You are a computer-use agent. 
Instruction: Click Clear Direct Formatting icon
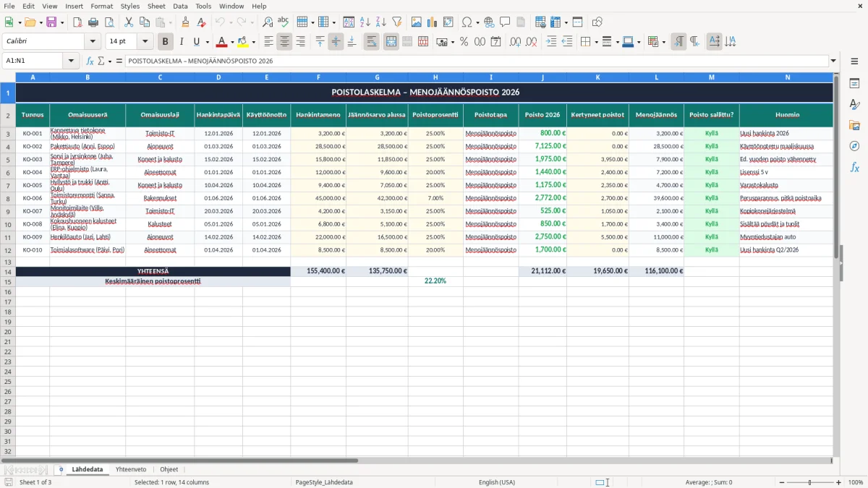coord(202,22)
